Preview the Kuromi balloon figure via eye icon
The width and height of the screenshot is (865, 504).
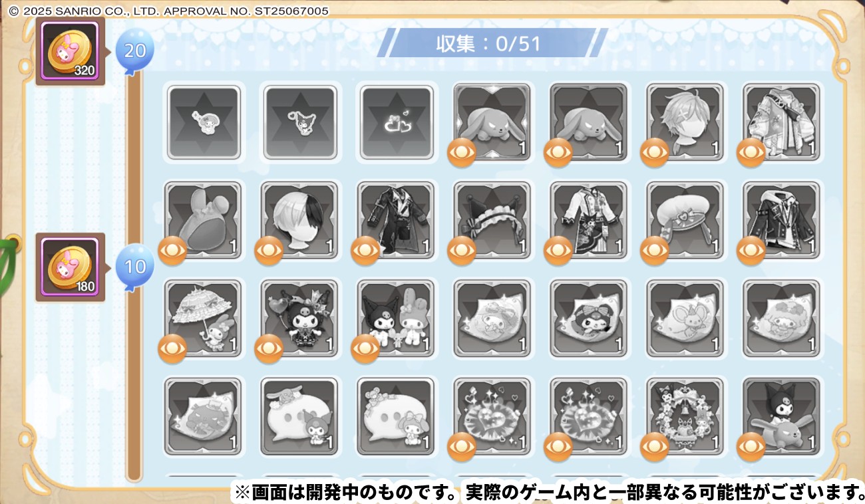[269, 349]
